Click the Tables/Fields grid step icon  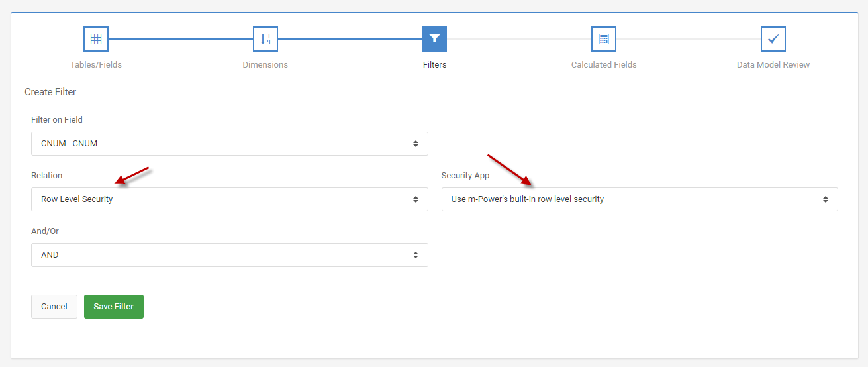(x=96, y=39)
